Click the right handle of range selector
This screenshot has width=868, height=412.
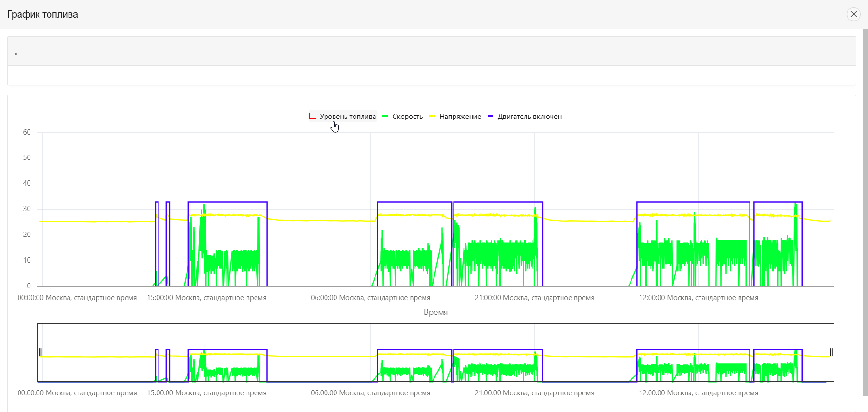[831, 352]
